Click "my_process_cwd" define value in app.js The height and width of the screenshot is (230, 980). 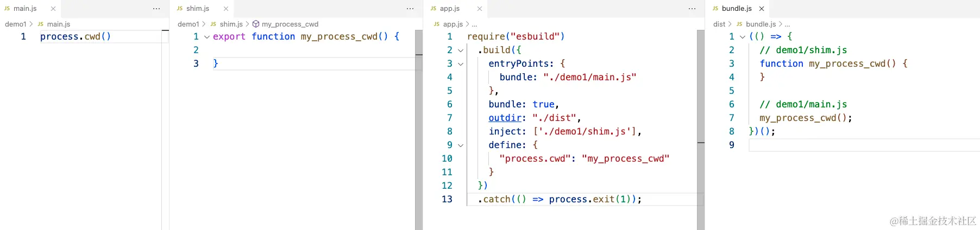625,158
